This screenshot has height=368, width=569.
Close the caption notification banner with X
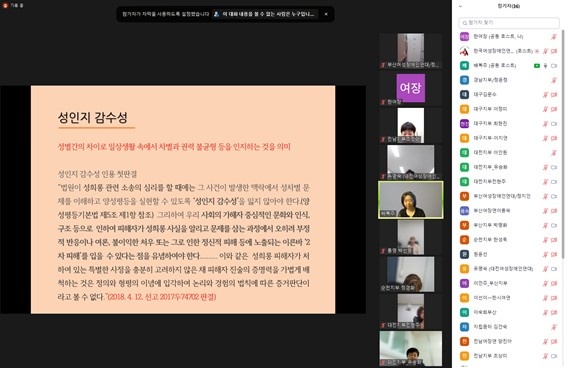[326, 14]
